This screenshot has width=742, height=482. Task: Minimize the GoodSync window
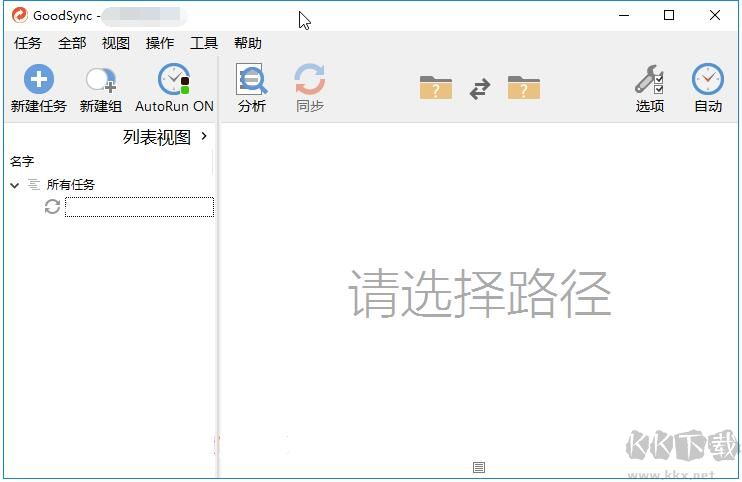coord(624,15)
